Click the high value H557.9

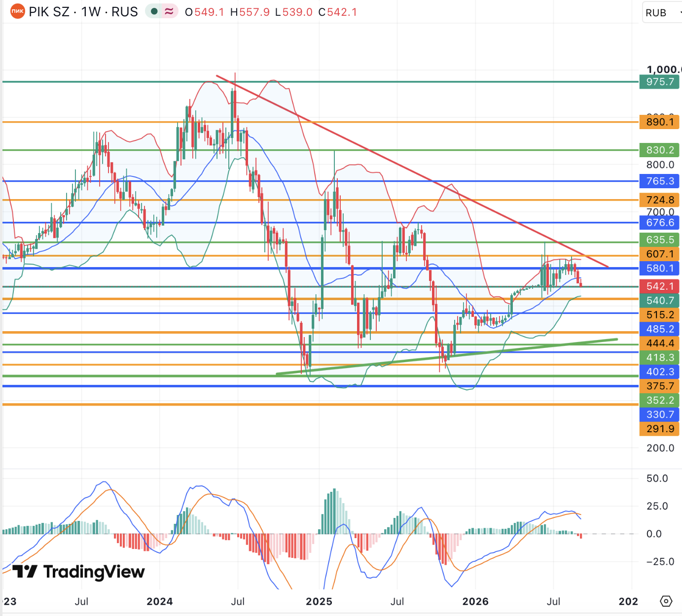[x=250, y=12]
